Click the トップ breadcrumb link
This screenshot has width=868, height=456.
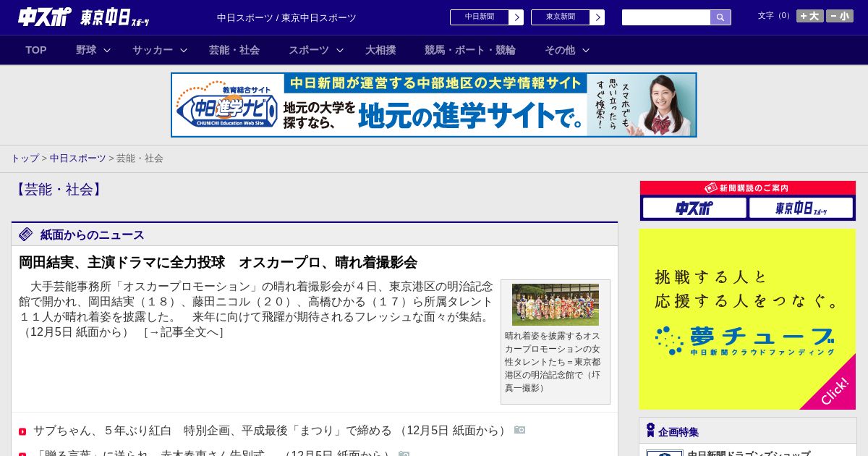point(25,158)
